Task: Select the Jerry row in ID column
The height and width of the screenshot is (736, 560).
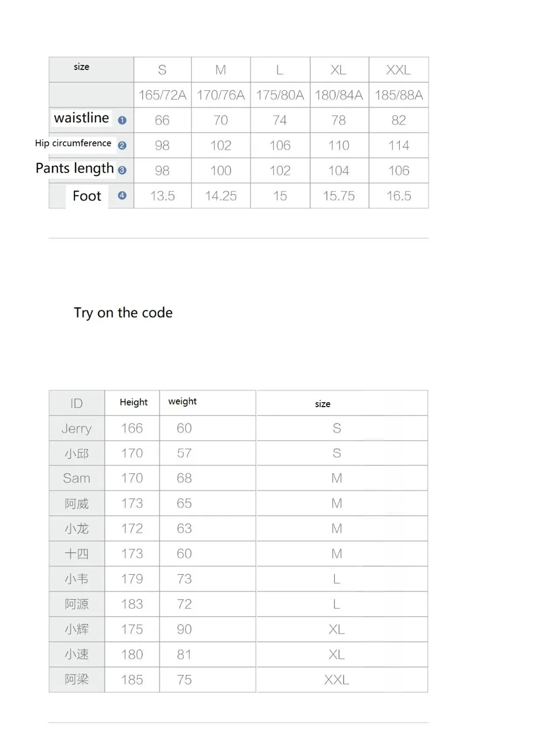Action: 77,428
